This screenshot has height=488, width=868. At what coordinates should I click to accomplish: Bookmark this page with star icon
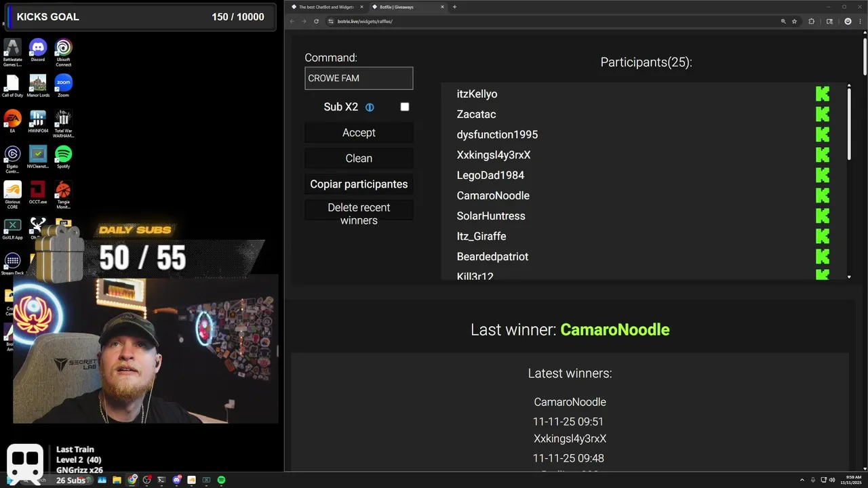[794, 21]
